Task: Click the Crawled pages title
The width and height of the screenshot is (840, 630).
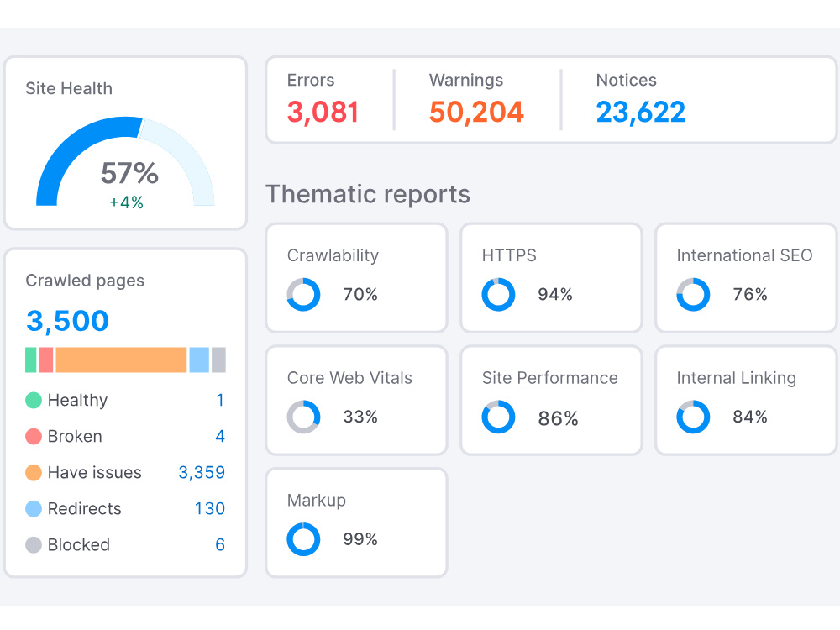Action: click(x=85, y=281)
